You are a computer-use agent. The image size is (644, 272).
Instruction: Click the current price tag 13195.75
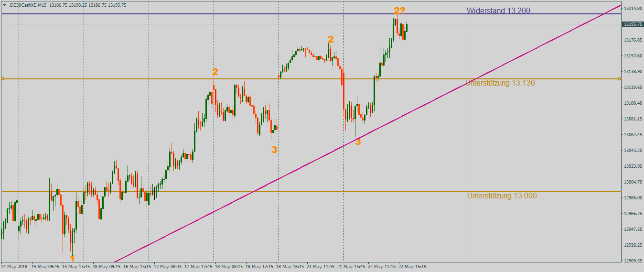coord(633,24)
